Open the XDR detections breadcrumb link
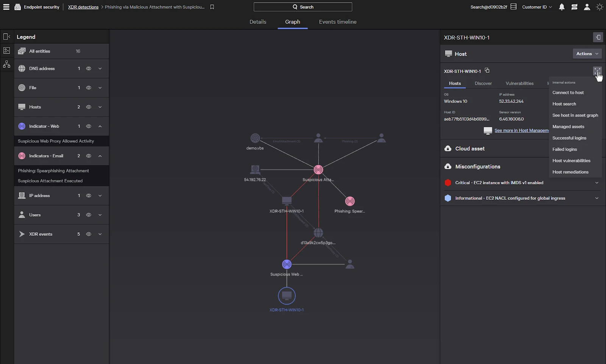The width and height of the screenshot is (606, 364). (x=83, y=7)
